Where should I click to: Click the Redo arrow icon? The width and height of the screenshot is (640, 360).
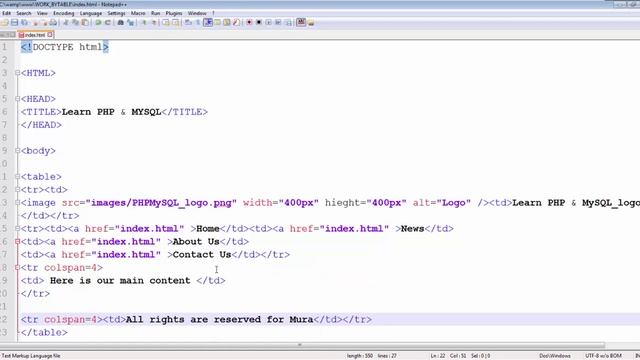click(107, 22)
